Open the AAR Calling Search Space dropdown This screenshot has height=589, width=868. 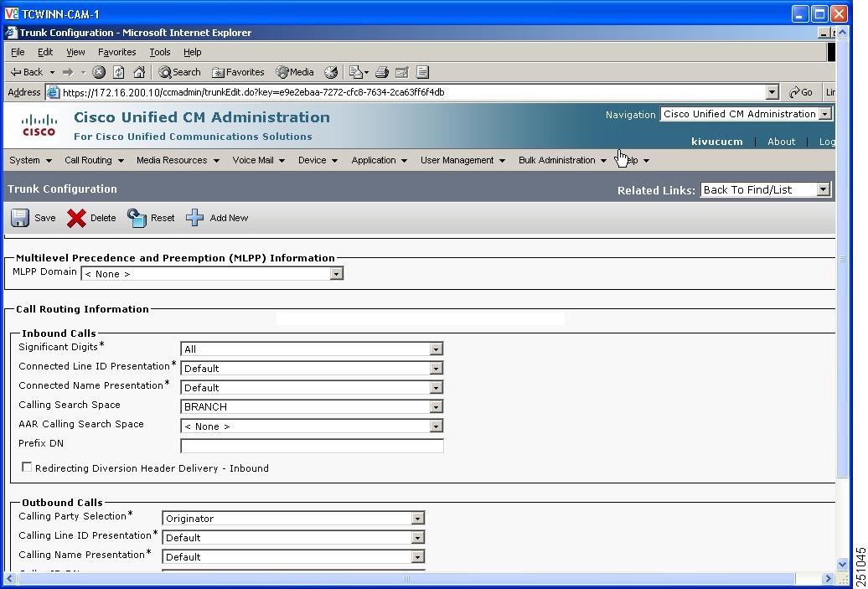pos(437,426)
